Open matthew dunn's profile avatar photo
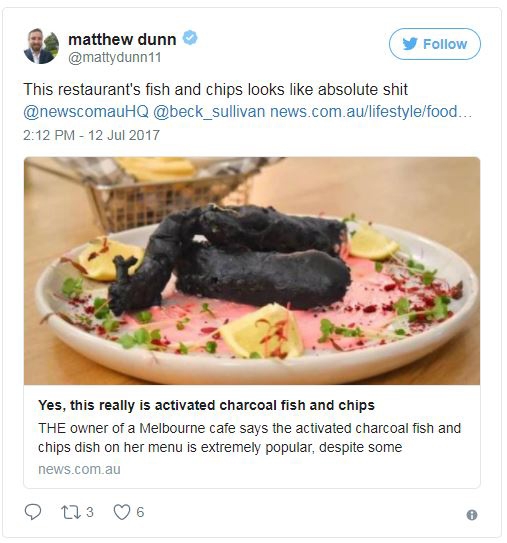The height and width of the screenshot is (543, 507). [x=41, y=46]
